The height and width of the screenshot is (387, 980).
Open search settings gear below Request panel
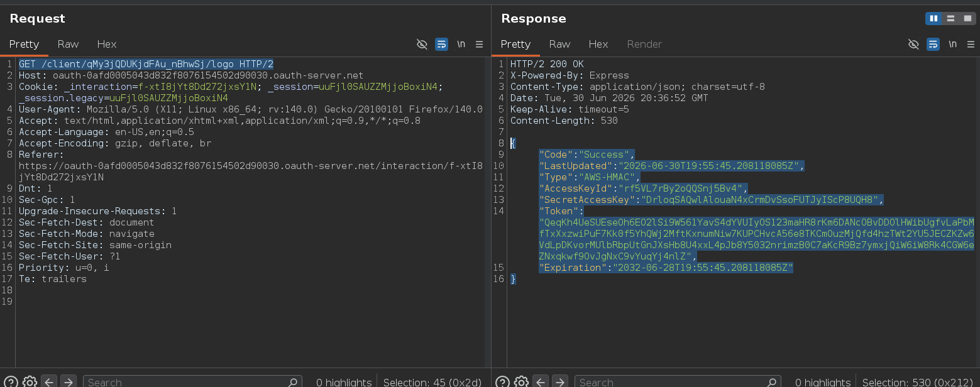pos(30,381)
